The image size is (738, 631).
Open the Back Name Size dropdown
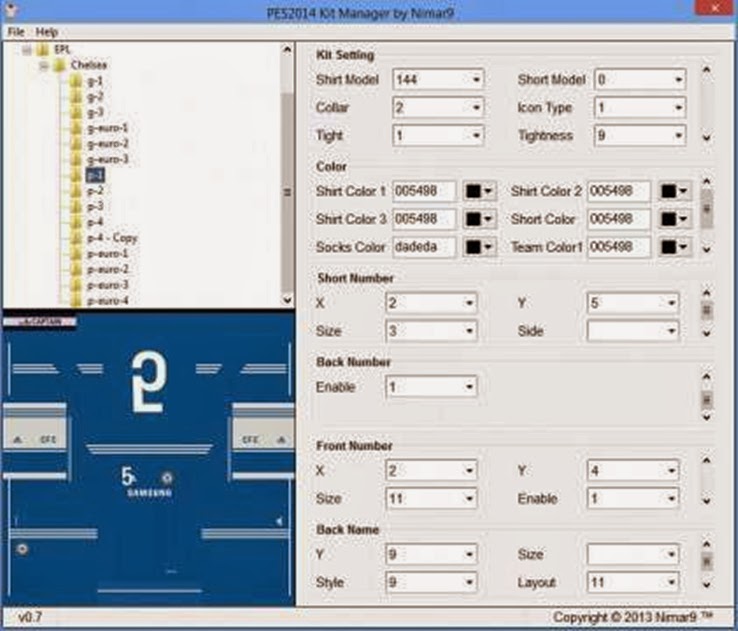pos(633,554)
